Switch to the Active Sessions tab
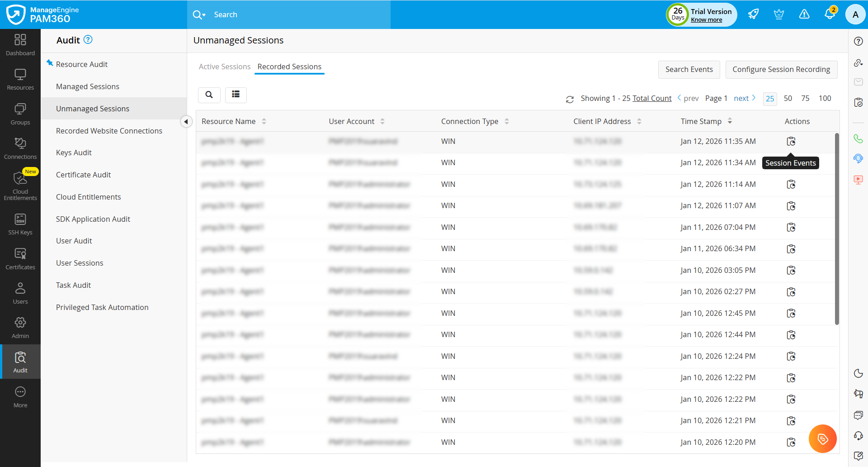Image resolution: width=868 pixels, height=467 pixels. (224, 67)
